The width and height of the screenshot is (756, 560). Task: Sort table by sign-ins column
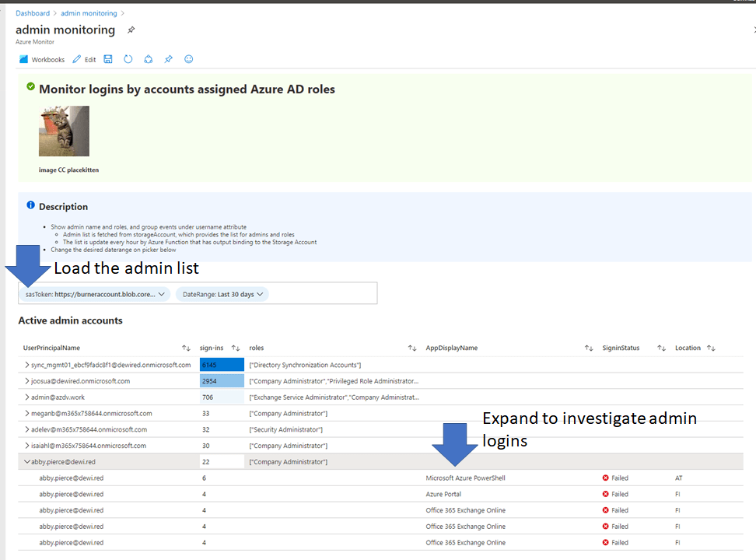[236, 348]
